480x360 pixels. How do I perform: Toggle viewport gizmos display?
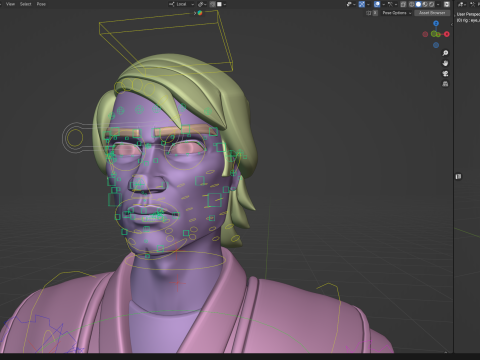pyautogui.click(x=362, y=4)
